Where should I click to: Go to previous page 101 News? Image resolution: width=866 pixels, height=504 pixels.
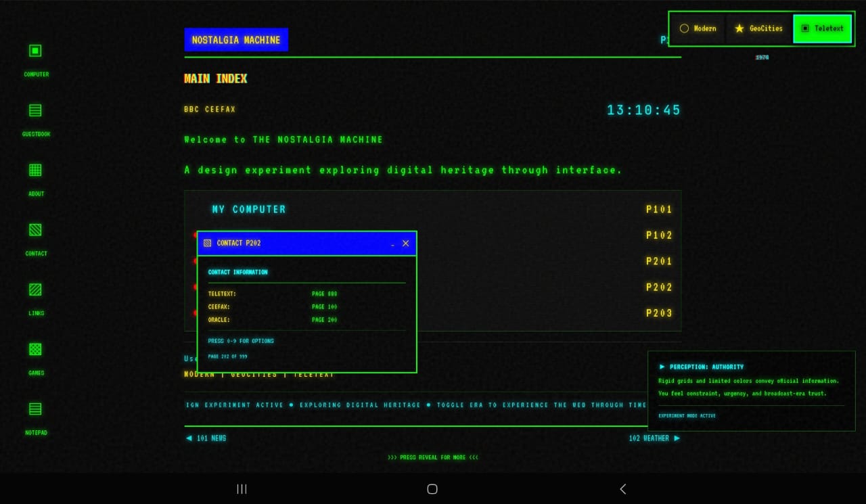(206, 438)
